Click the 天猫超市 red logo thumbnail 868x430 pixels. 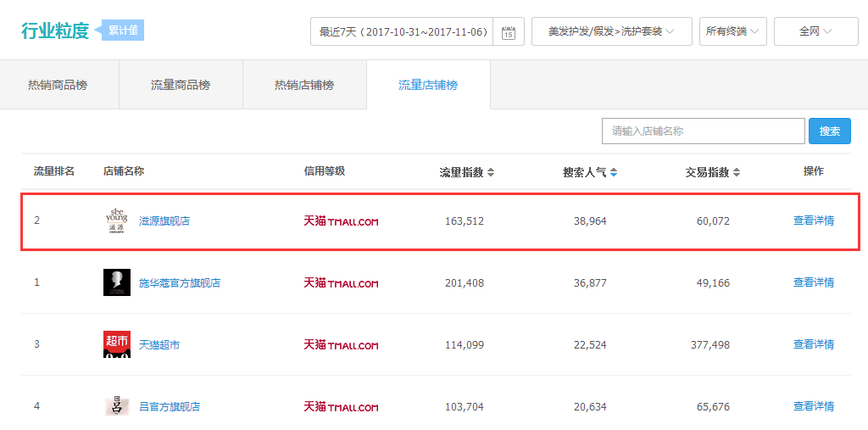tap(117, 344)
